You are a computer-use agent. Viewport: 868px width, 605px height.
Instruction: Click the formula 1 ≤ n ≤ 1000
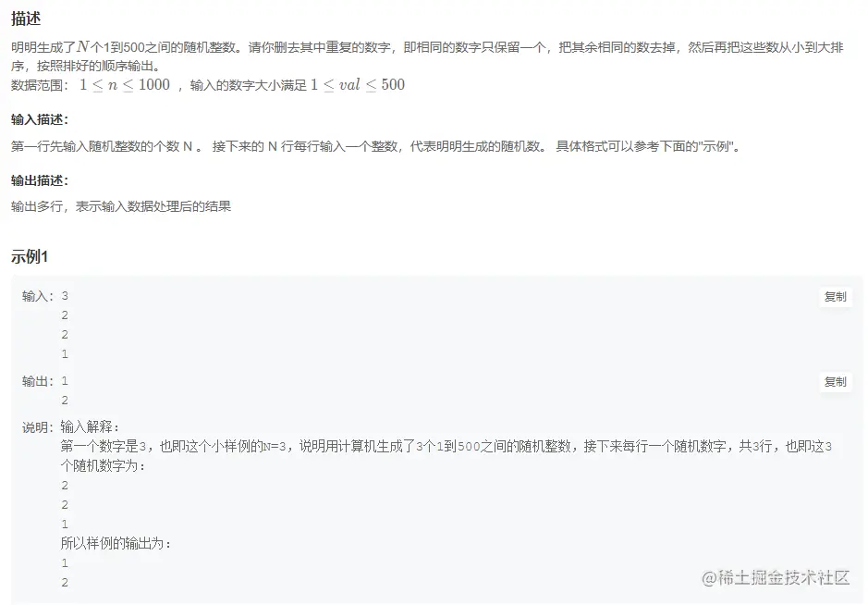(x=125, y=85)
